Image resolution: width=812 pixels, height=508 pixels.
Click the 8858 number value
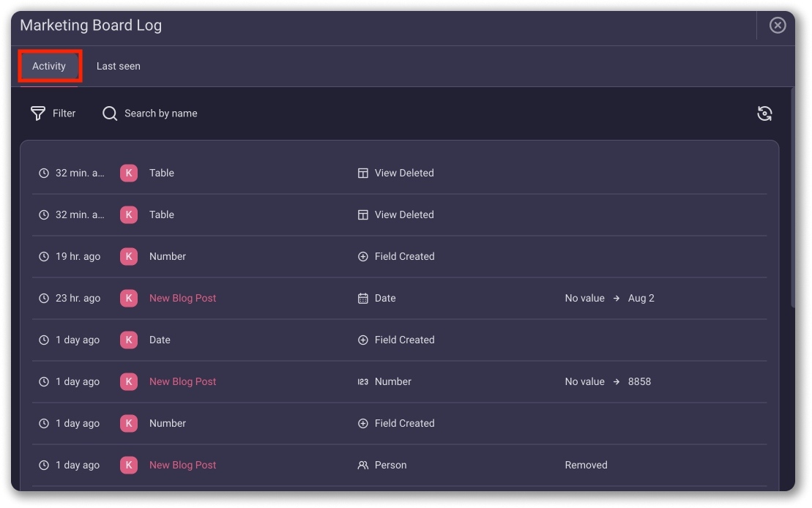point(641,381)
